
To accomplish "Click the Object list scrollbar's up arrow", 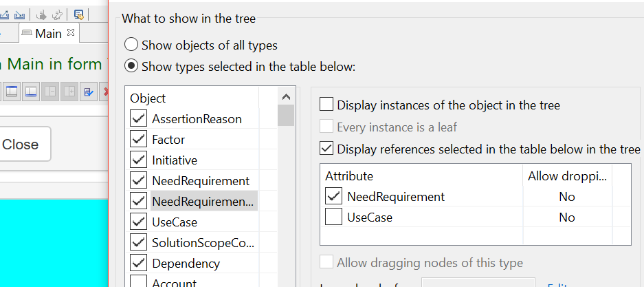I will tap(287, 97).
